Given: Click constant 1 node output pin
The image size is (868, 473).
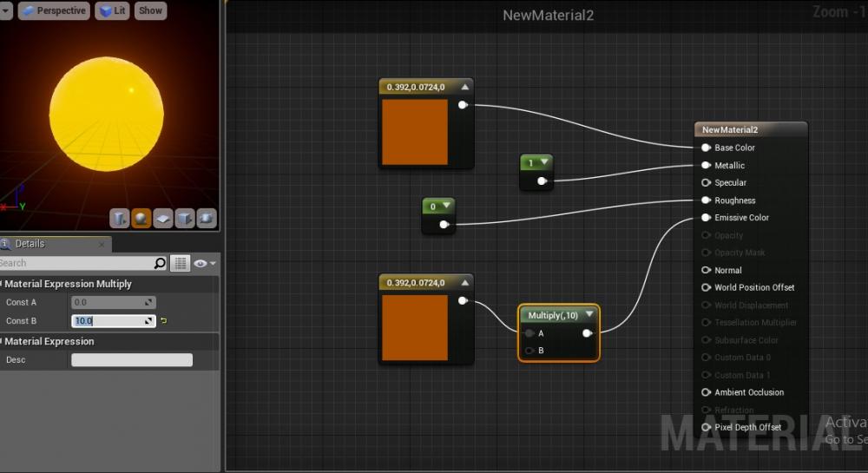Looking at the screenshot, I should pyautogui.click(x=542, y=181).
